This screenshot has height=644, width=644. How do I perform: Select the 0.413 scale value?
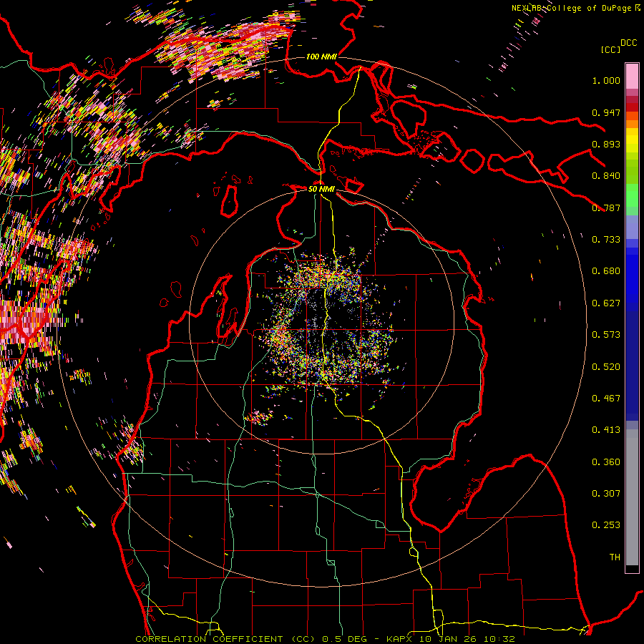click(x=606, y=430)
